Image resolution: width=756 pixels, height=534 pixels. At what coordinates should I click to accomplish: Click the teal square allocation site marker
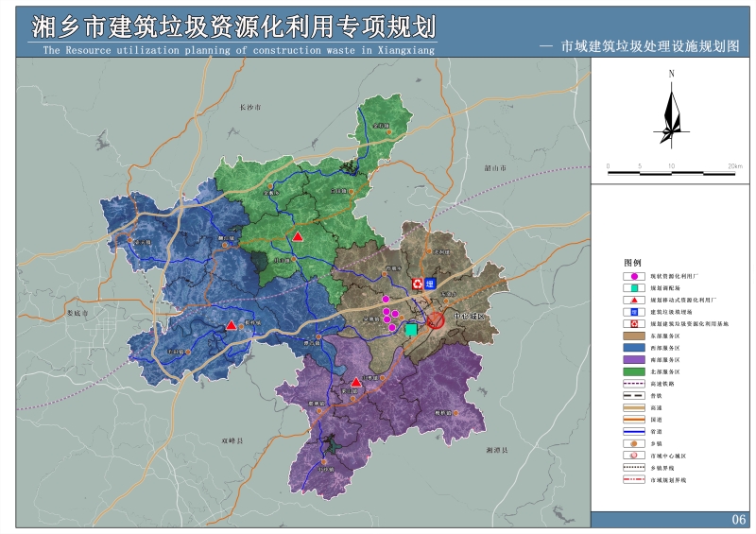[x=411, y=330]
